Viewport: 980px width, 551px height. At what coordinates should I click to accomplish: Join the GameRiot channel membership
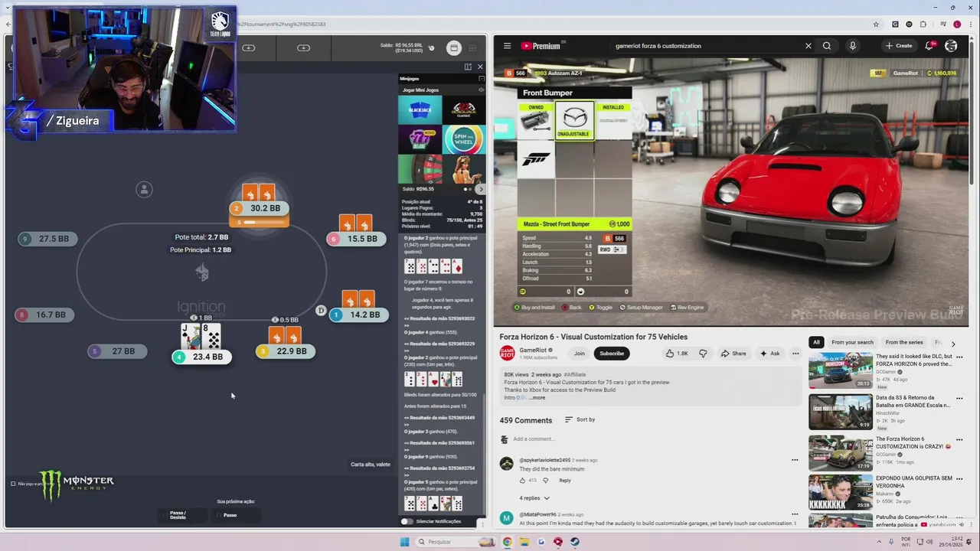pos(580,354)
